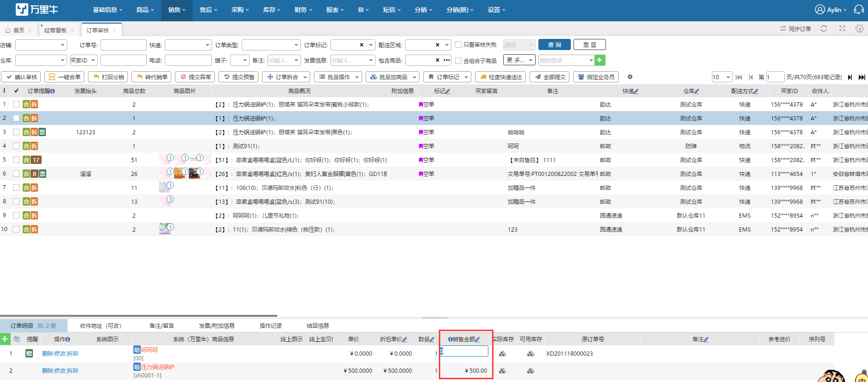This screenshot has height=382, width=868.
Task: Open table column settings gear icon
Action: pyautogui.click(x=630, y=77)
